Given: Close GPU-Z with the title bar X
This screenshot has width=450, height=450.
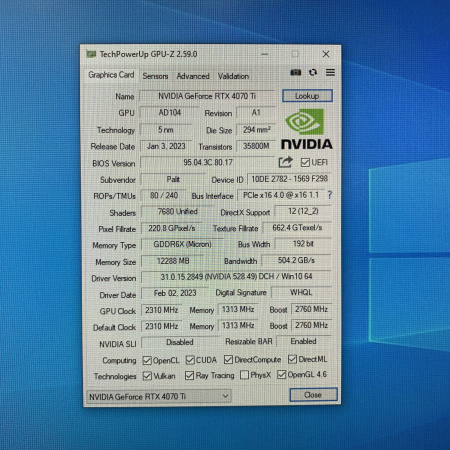Looking at the screenshot, I should (x=326, y=54).
